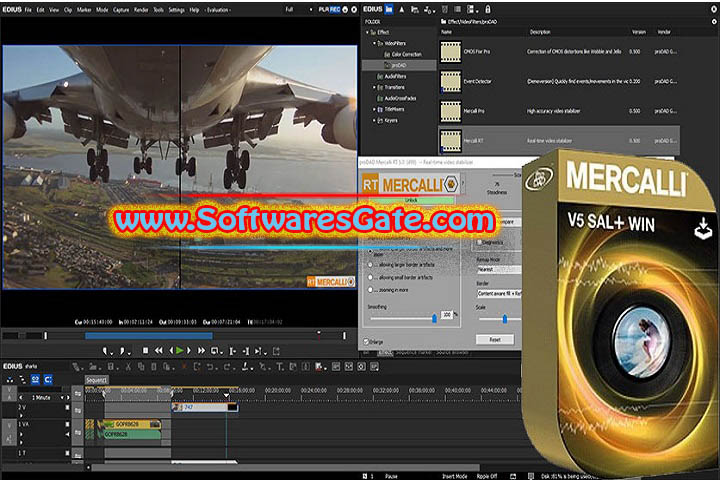The width and height of the screenshot is (720, 480).
Task: Click the Save Project icon in timeline toolbar
Action: (x=112, y=367)
